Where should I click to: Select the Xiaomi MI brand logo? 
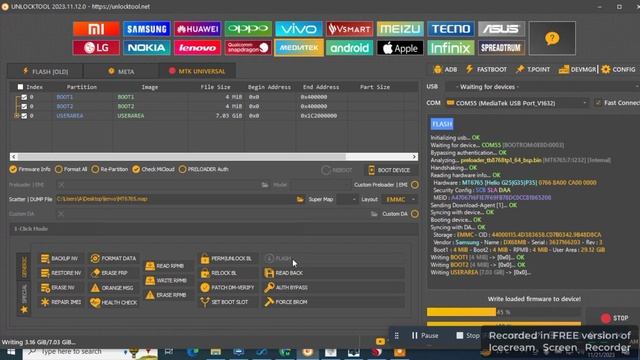pos(96,29)
